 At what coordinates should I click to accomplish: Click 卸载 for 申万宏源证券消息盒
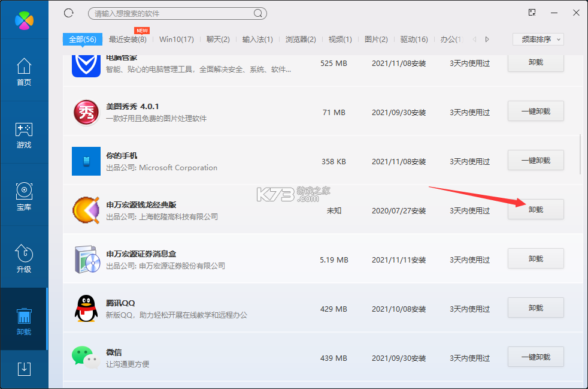pos(536,259)
